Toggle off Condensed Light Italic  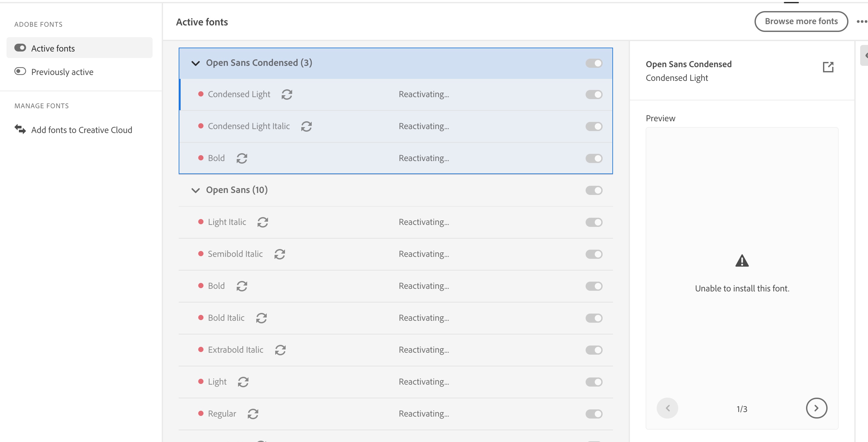pos(594,126)
